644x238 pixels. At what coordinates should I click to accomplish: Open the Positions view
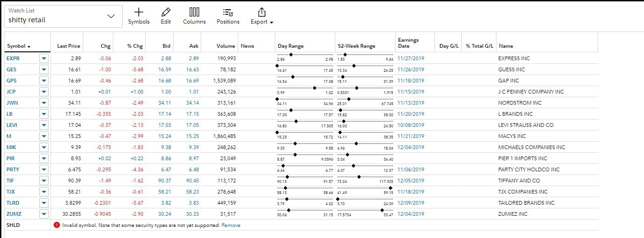coord(228,16)
